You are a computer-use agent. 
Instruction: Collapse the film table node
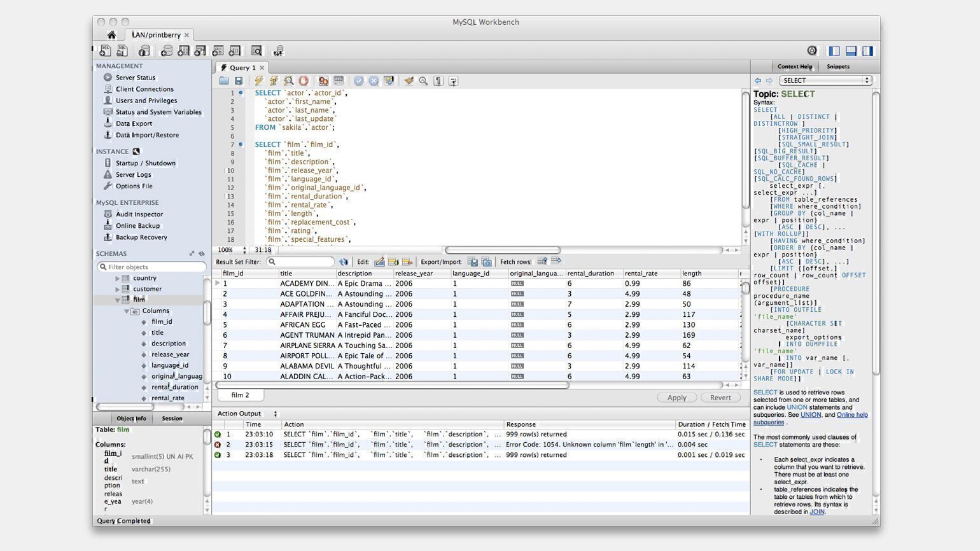pyautogui.click(x=117, y=300)
